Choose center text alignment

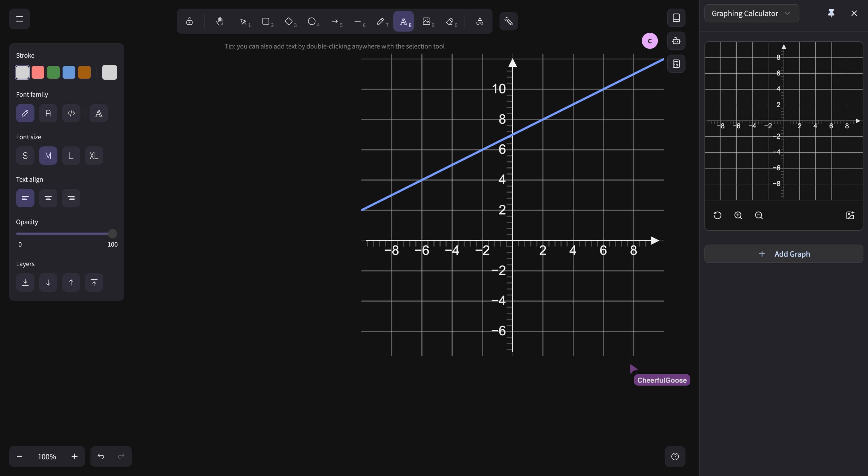pos(48,198)
